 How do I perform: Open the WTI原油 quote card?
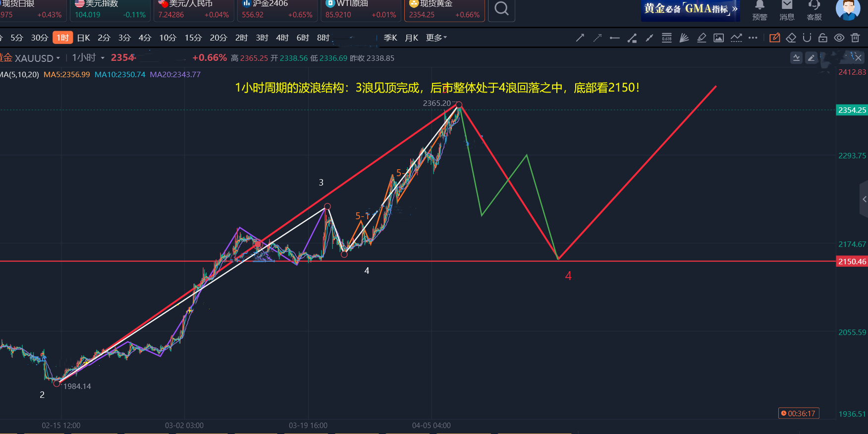[x=361, y=10]
